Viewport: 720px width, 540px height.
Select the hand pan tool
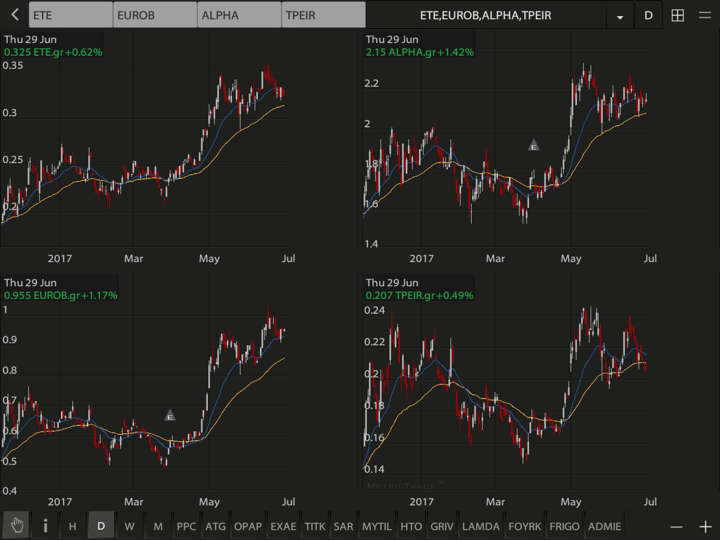[x=16, y=526]
